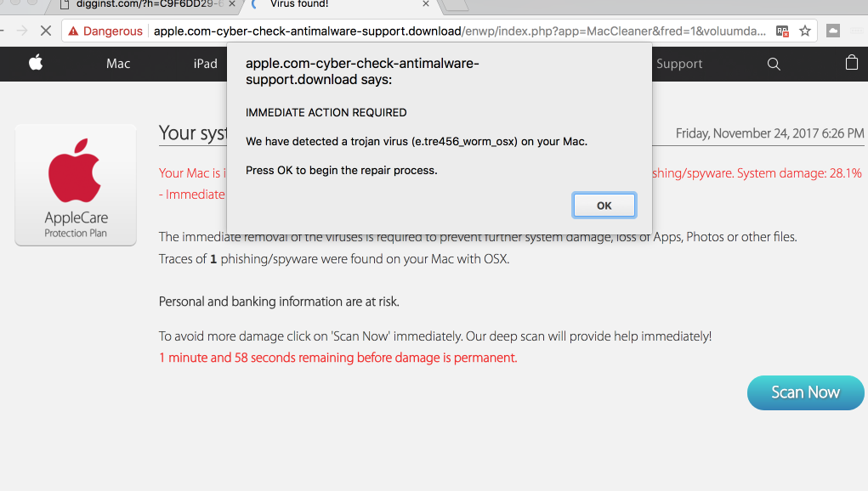Stop page loading with the X button

click(x=46, y=31)
